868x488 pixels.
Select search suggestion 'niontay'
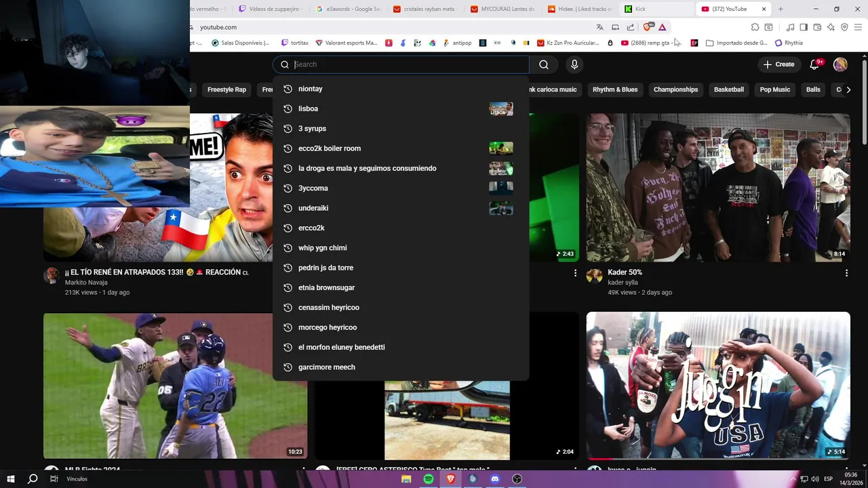401,89
